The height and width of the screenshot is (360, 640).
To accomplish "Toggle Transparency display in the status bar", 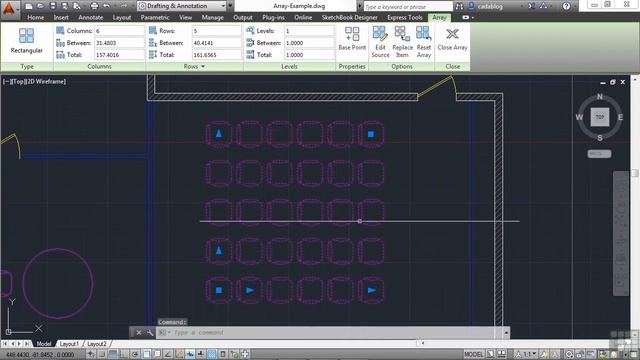I will (212, 354).
